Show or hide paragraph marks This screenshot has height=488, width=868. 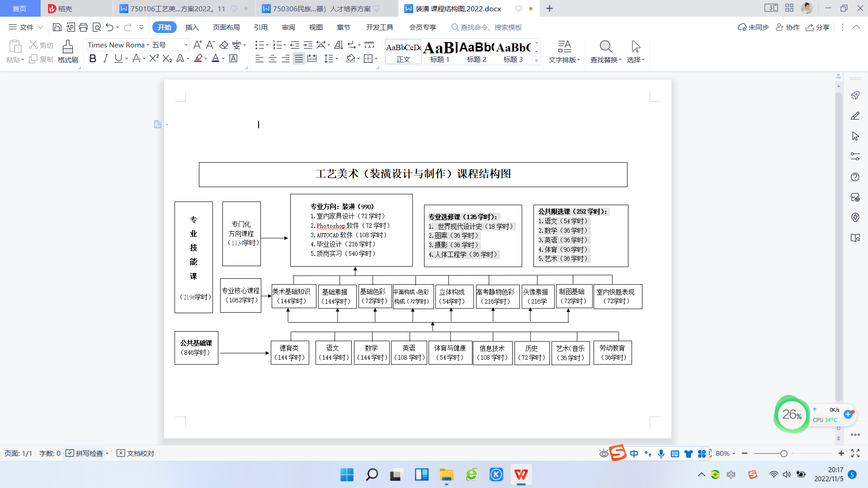pyautogui.click(x=351, y=45)
